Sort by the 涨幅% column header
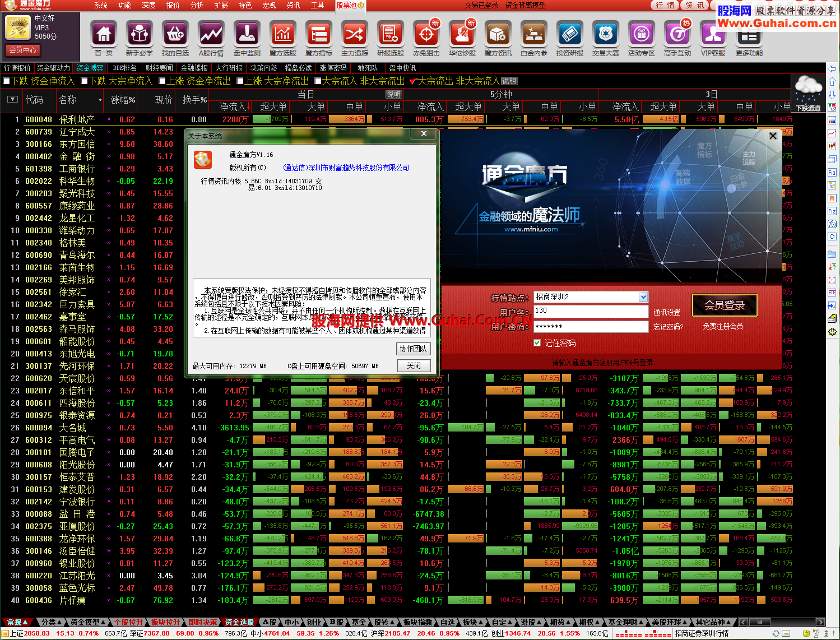The width and height of the screenshot is (840, 640). (x=123, y=99)
